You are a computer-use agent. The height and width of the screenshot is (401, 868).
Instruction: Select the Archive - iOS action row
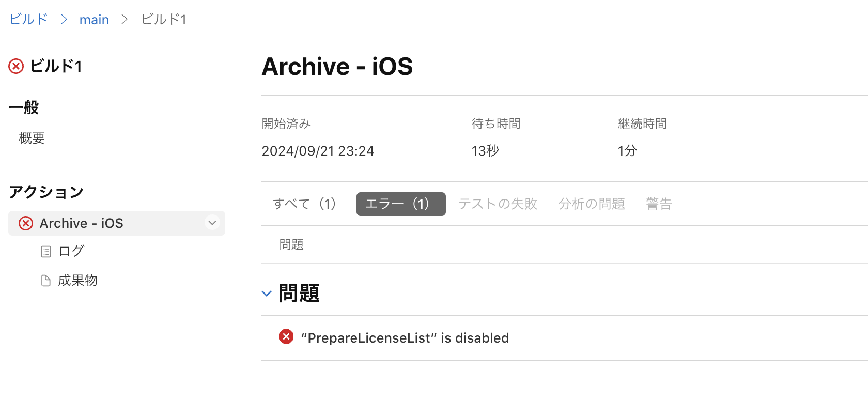coord(117,223)
